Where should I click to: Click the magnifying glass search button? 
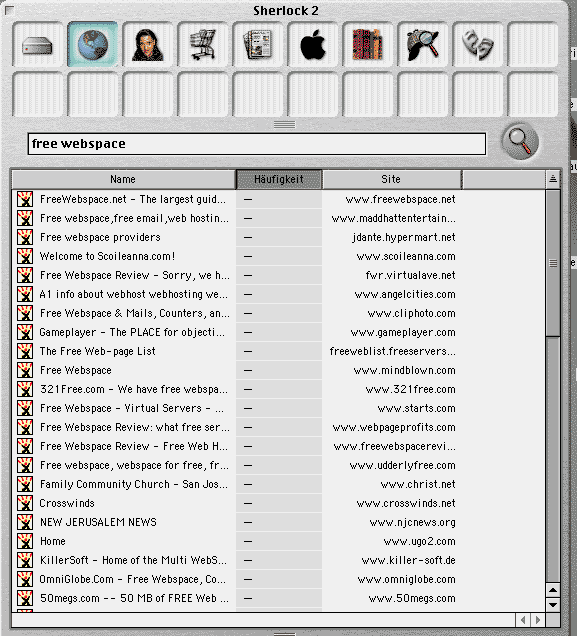[520, 141]
